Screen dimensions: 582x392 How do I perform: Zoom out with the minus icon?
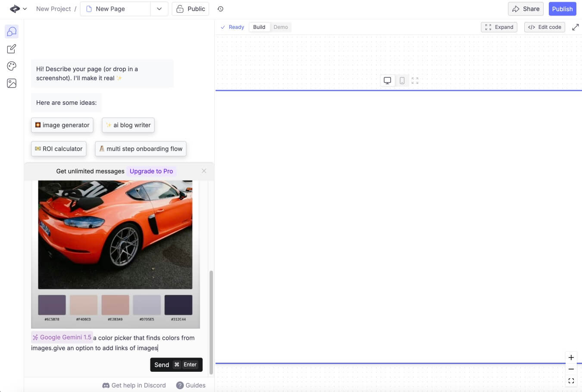click(x=571, y=369)
